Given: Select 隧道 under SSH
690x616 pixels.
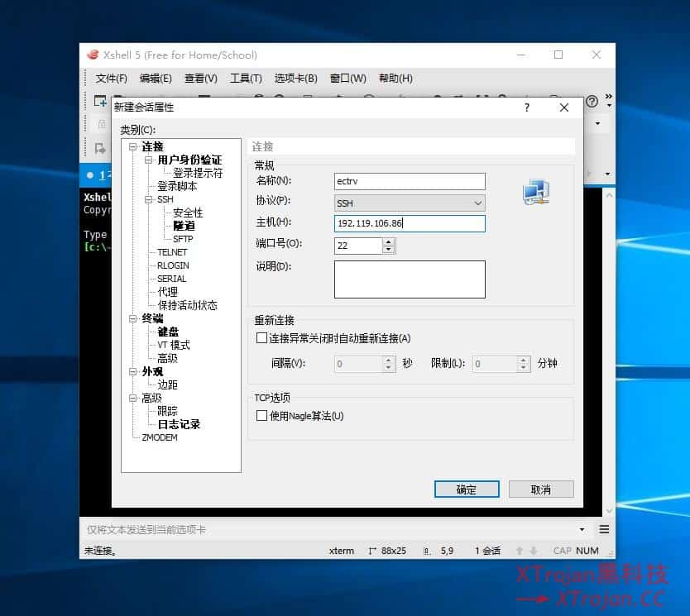Looking at the screenshot, I should pos(184,226).
